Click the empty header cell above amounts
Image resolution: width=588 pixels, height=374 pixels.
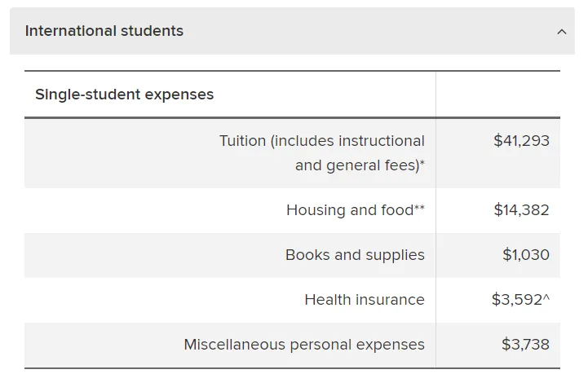[x=497, y=95]
